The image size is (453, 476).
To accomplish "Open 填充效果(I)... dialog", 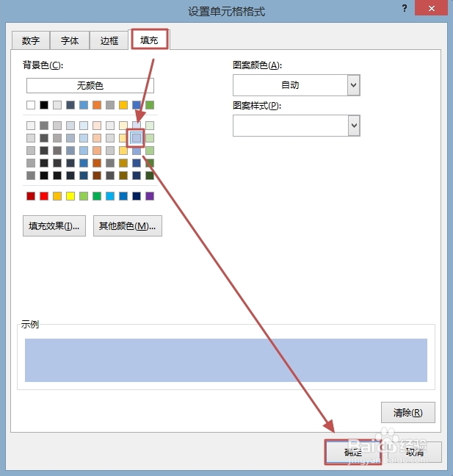I will pyautogui.click(x=54, y=226).
